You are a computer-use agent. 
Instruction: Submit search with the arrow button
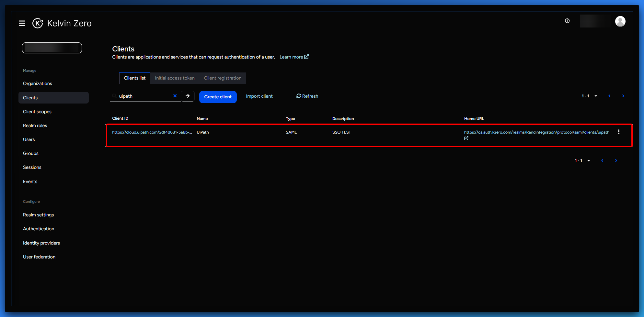pos(188,96)
